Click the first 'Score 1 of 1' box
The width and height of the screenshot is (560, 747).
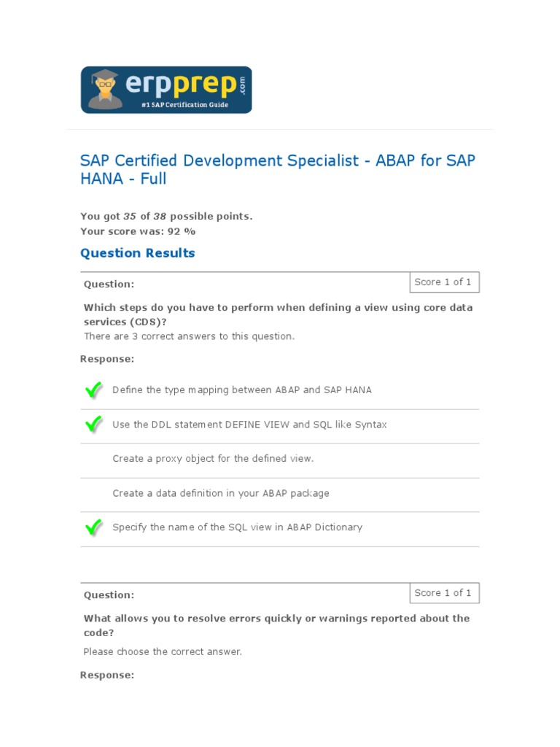pos(443,282)
